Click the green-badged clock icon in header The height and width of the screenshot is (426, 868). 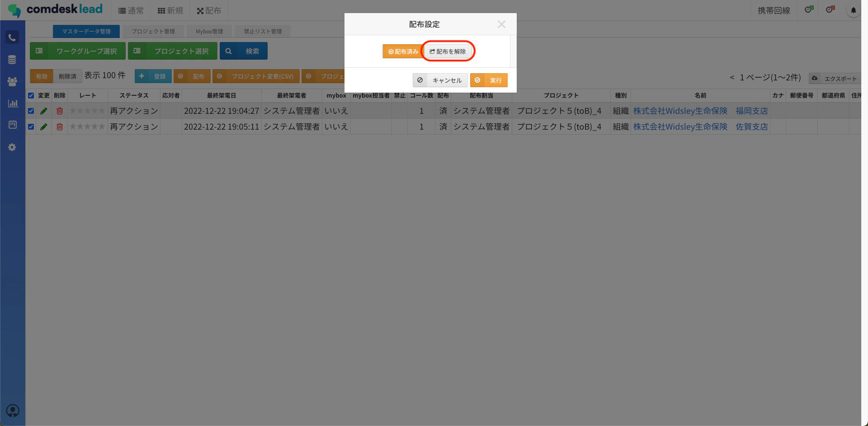click(809, 9)
